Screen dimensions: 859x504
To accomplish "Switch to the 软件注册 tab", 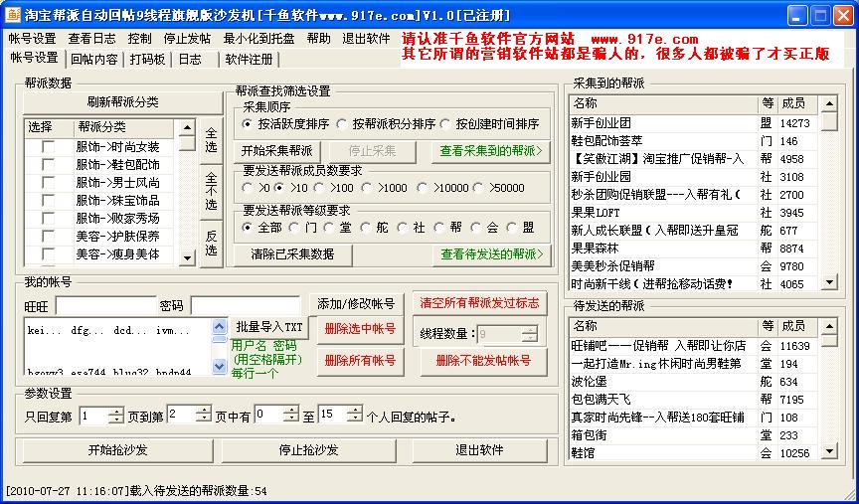I will click(249, 60).
